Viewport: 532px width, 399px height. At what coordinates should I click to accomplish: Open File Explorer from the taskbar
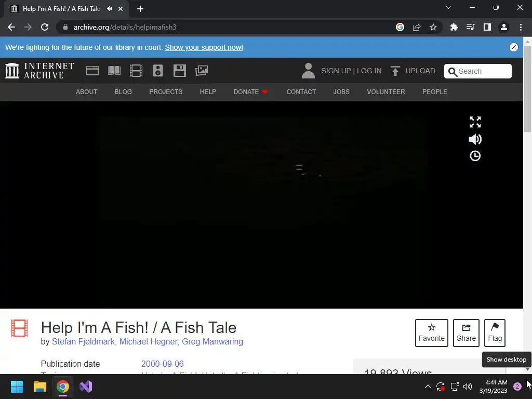tap(39, 387)
